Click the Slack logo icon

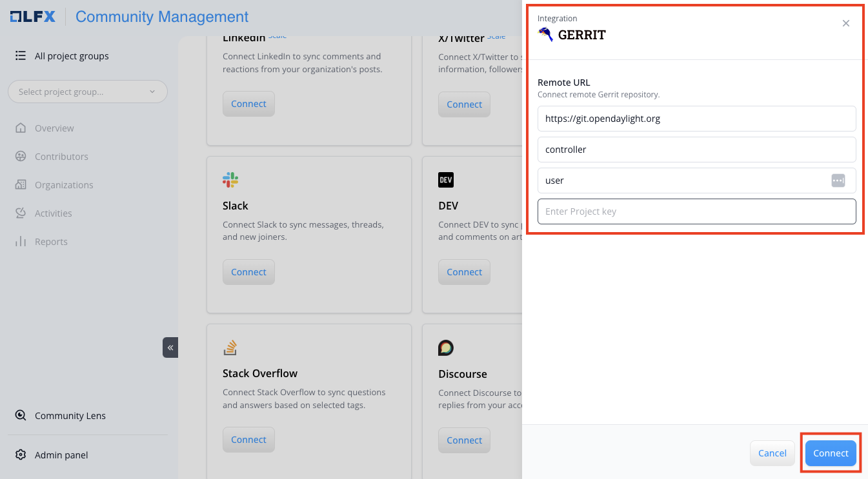(x=230, y=180)
